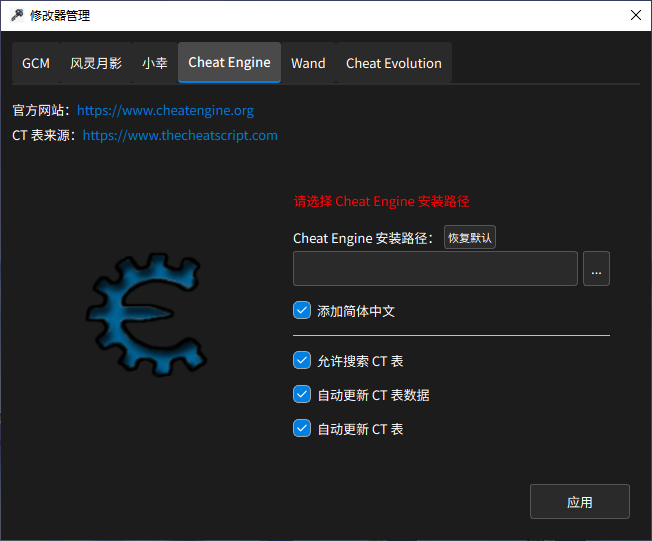Click the 应用 apply button
This screenshot has height=541, width=652.
pos(579,502)
